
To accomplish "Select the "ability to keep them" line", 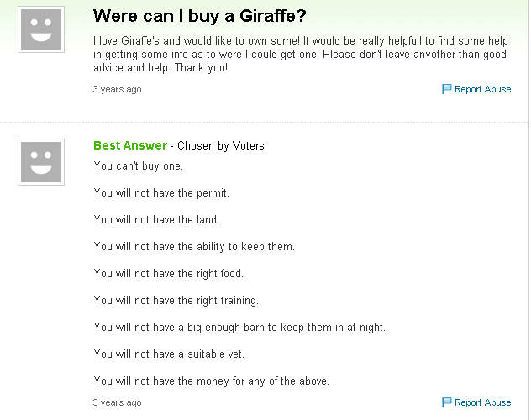I will [x=194, y=247].
